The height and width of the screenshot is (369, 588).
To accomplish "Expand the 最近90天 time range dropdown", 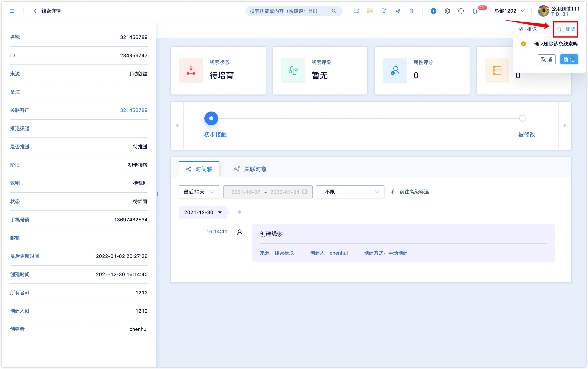I will tap(199, 192).
